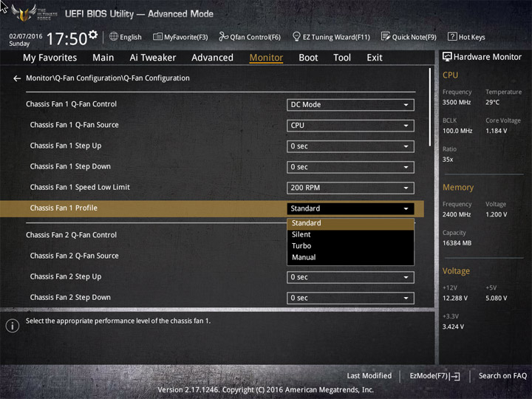This screenshot has height=399, width=532.
Task: Switch to EzMode(F7) text
Action: point(429,376)
